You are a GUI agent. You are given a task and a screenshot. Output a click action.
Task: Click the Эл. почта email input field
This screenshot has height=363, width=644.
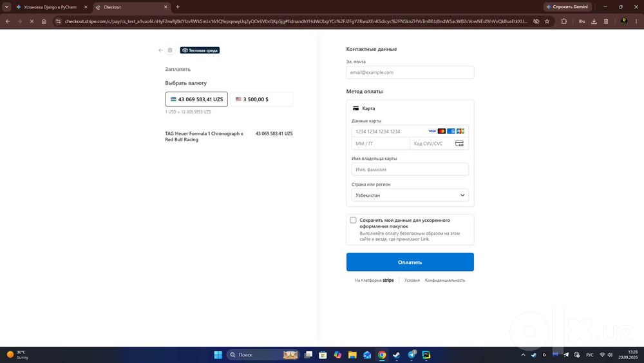click(410, 72)
